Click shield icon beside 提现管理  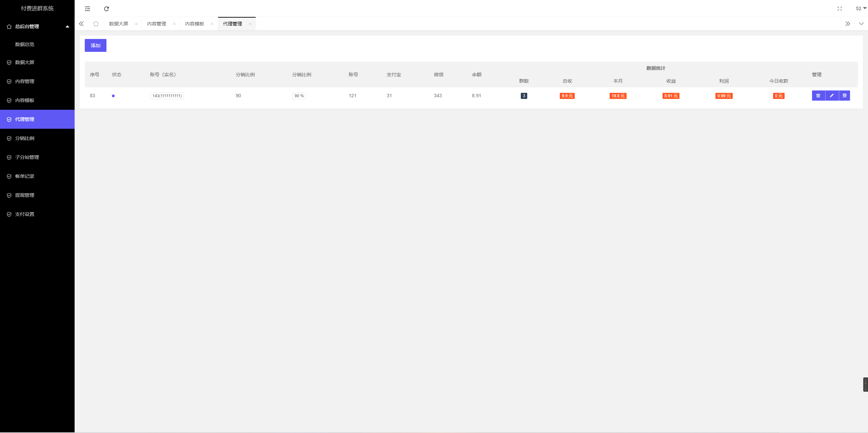tap(9, 195)
